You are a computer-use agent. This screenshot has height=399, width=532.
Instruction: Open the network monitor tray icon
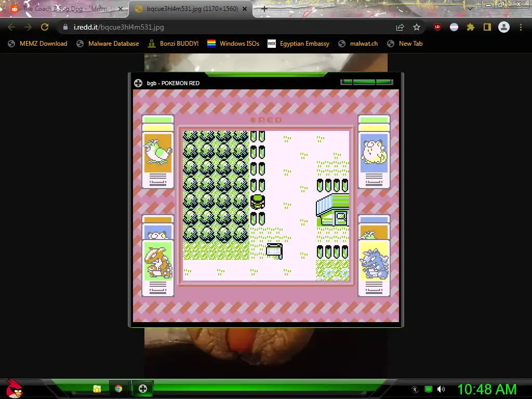click(x=429, y=390)
